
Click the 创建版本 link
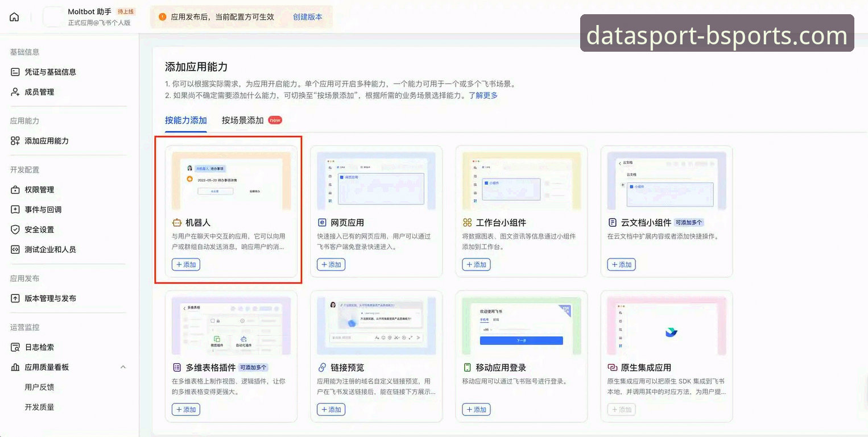pyautogui.click(x=308, y=17)
